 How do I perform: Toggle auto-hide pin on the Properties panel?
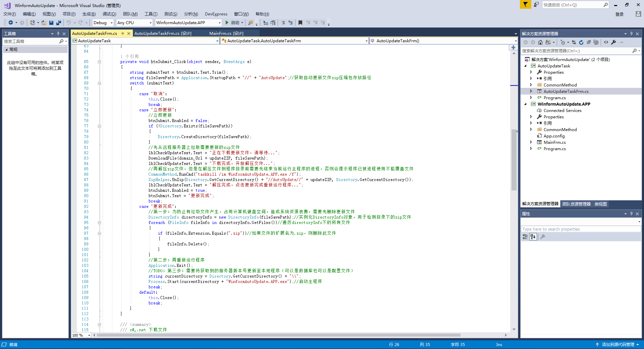[x=631, y=214]
